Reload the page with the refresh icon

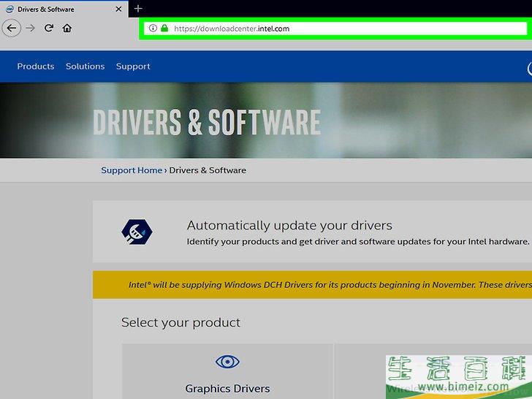coord(49,28)
